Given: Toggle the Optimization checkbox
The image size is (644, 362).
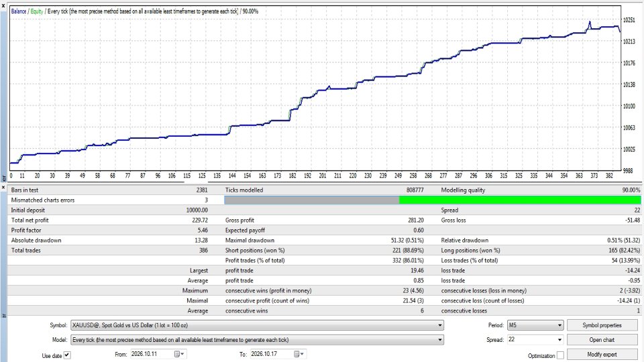Looking at the screenshot, I should (560, 355).
